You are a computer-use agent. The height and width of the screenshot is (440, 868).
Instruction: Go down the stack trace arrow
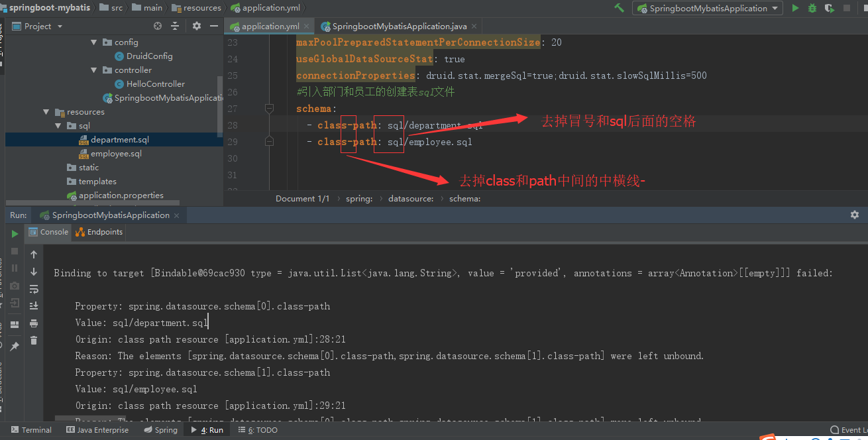[34, 272]
